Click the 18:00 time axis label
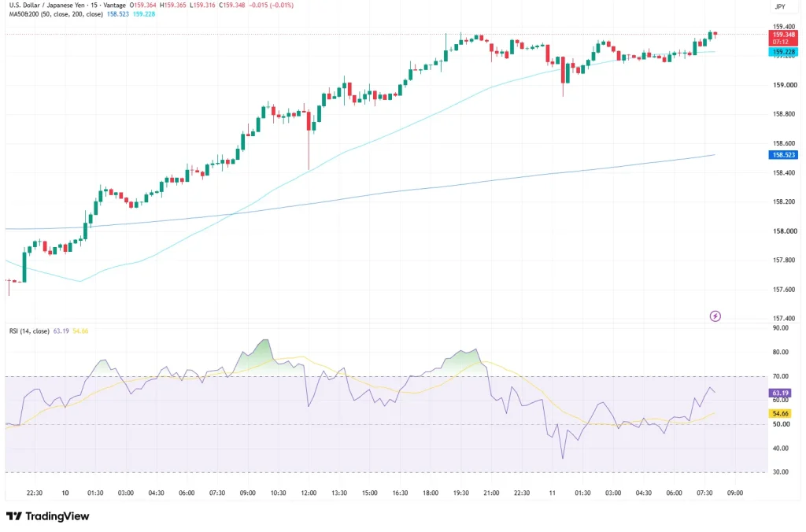The height and width of the screenshot is (532, 806). tap(431, 493)
